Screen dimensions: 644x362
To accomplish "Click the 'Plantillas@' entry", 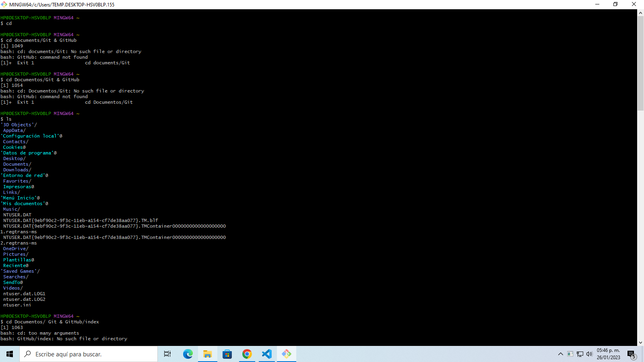I will point(19,260).
